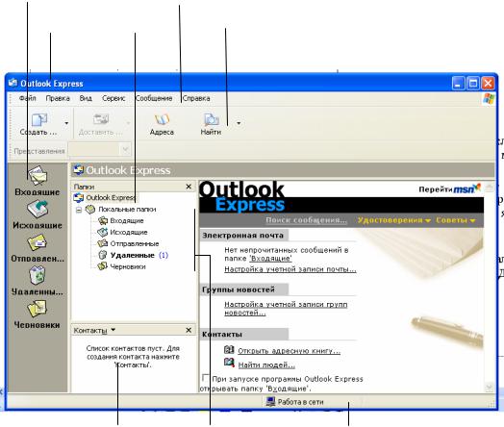Screen dimensions: 504x427
Task: Click the Create Mail toolbar icon
Action: pos(39,120)
